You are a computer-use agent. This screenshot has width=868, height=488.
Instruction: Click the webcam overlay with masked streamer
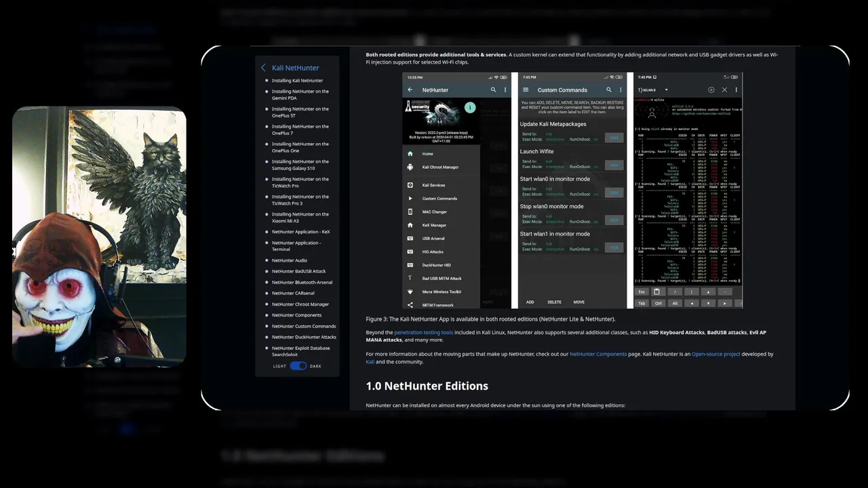[x=99, y=237]
